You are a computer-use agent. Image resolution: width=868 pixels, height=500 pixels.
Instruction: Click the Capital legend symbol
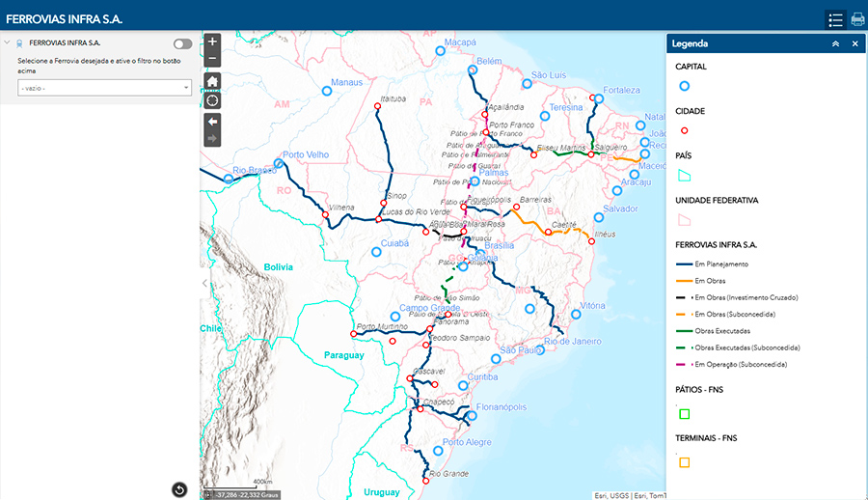(684, 86)
